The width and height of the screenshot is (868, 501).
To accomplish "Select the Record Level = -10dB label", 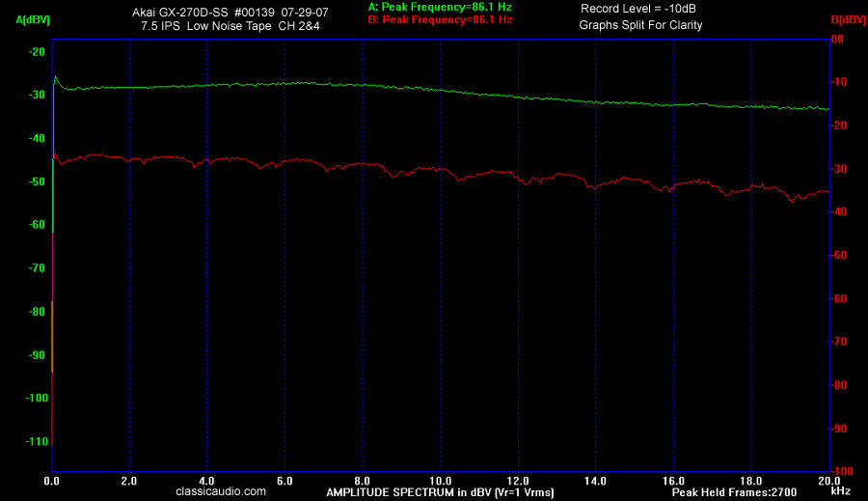I will coord(637,9).
